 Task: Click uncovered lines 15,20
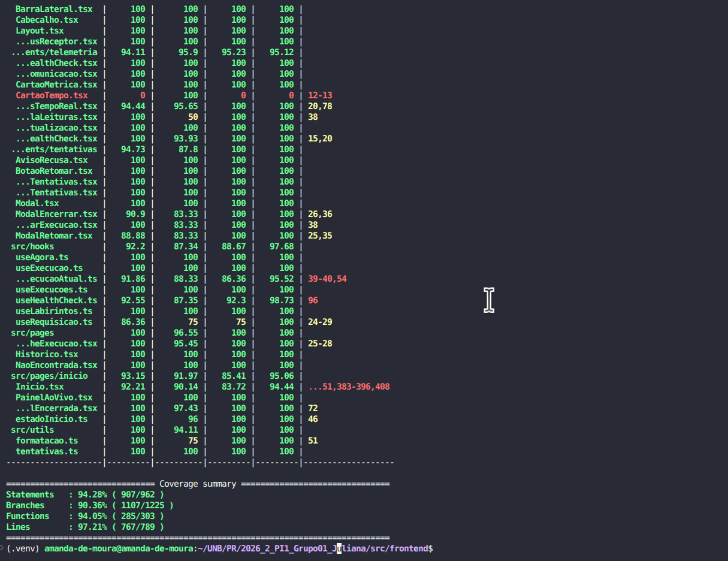(320, 138)
